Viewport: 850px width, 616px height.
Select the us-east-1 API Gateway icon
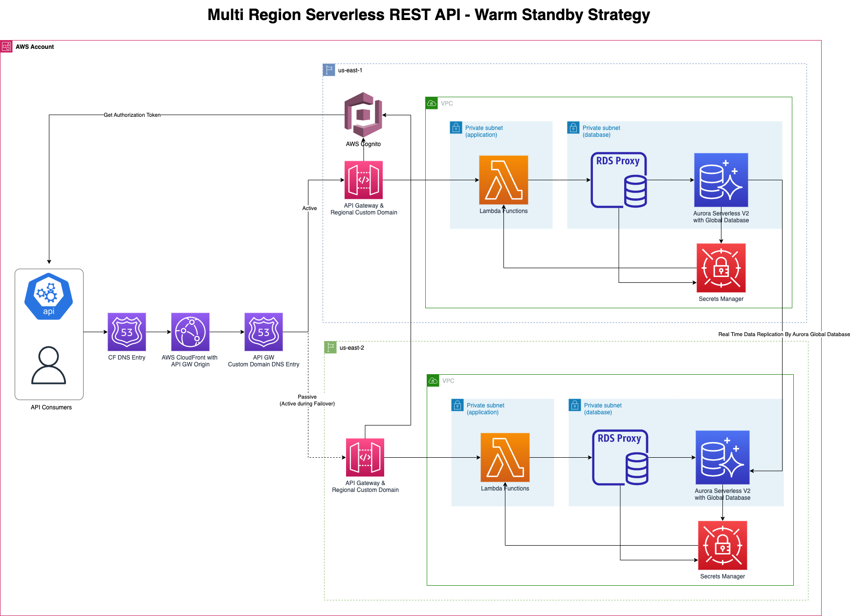pos(364,180)
